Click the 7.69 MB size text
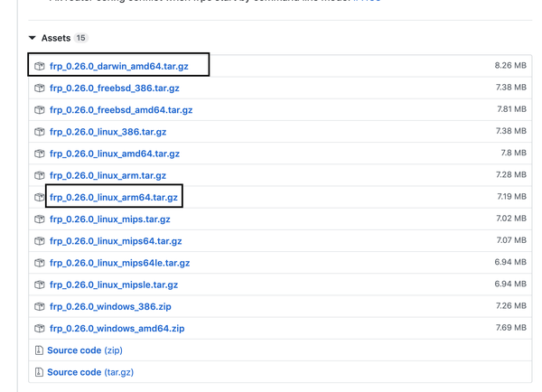The width and height of the screenshot is (542, 392). (x=511, y=327)
